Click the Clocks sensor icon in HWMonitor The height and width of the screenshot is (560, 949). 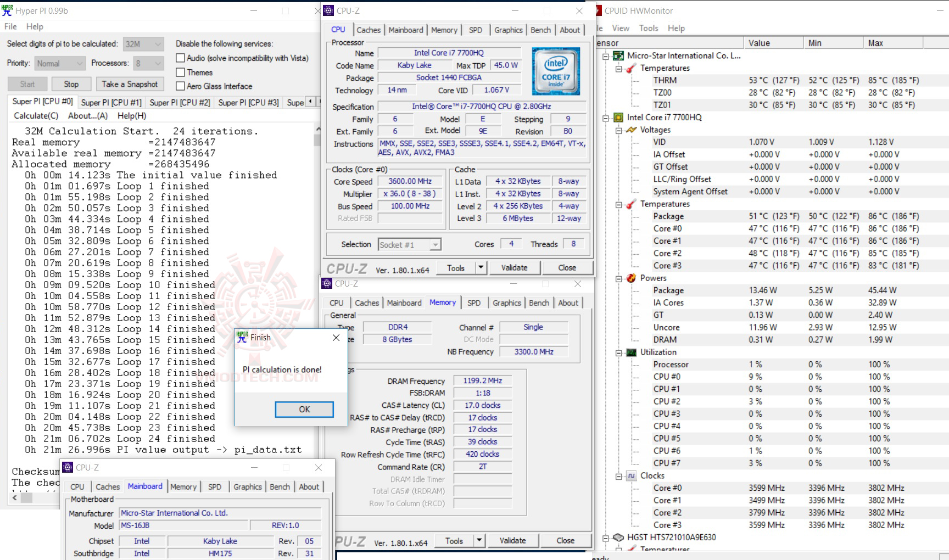point(630,475)
